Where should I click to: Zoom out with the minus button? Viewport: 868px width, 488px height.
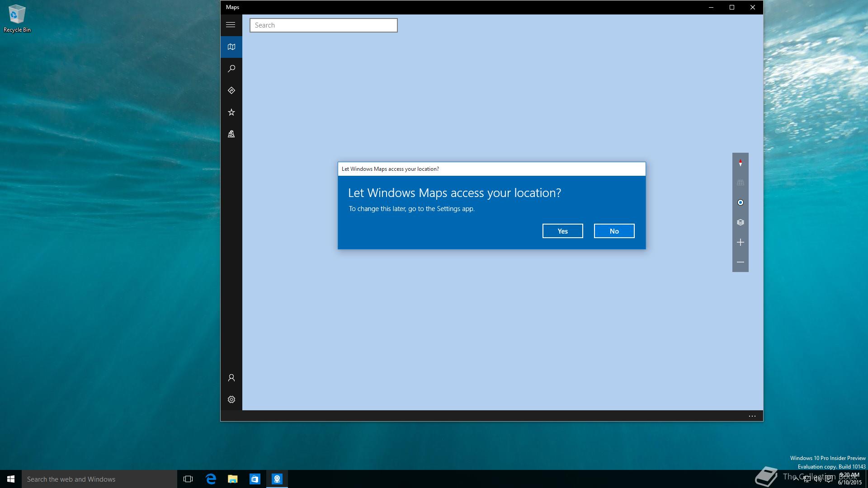pos(740,262)
